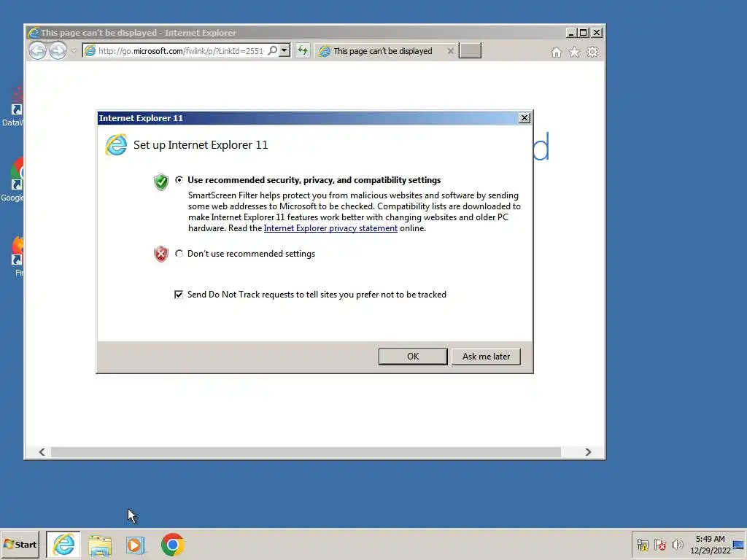This screenshot has width=747, height=560.
Task: Open Internet Explorer privacy statement link
Action: [x=330, y=228]
